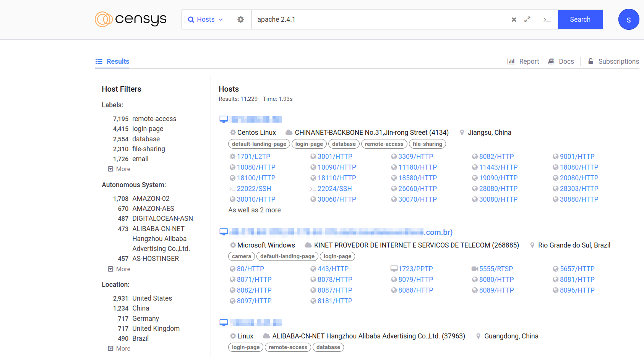Click the Report chart icon
The width and height of the screenshot is (644, 356).
[x=511, y=61]
